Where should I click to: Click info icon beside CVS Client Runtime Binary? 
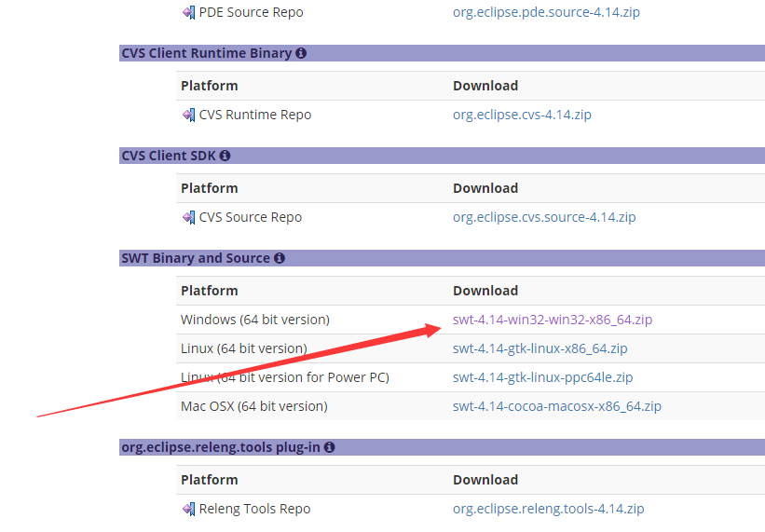pyautogui.click(x=301, y=53)
